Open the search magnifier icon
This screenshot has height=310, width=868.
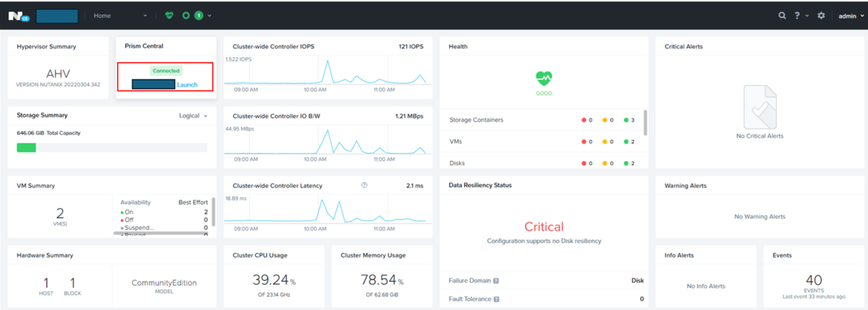click(x=782, y=15)
